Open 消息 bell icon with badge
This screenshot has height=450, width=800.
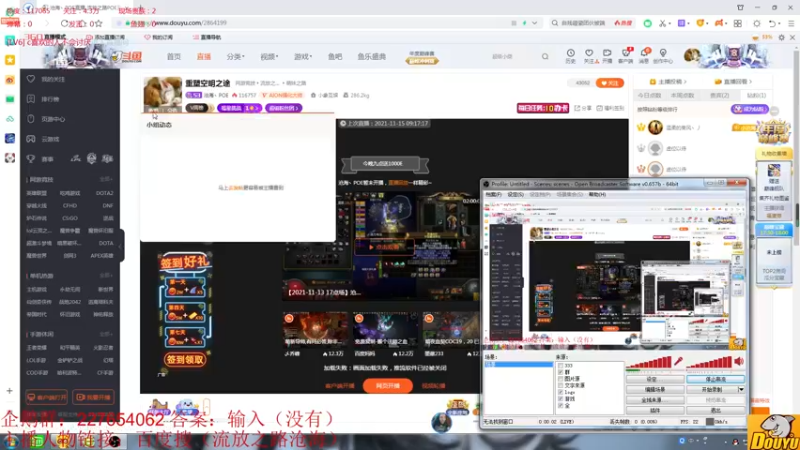pyautogui.click(x=644, y=53)
